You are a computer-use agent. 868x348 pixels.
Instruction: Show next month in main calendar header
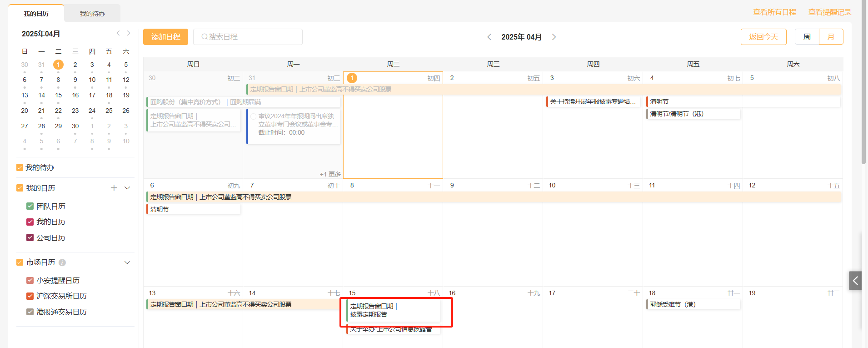coord(554,37)
